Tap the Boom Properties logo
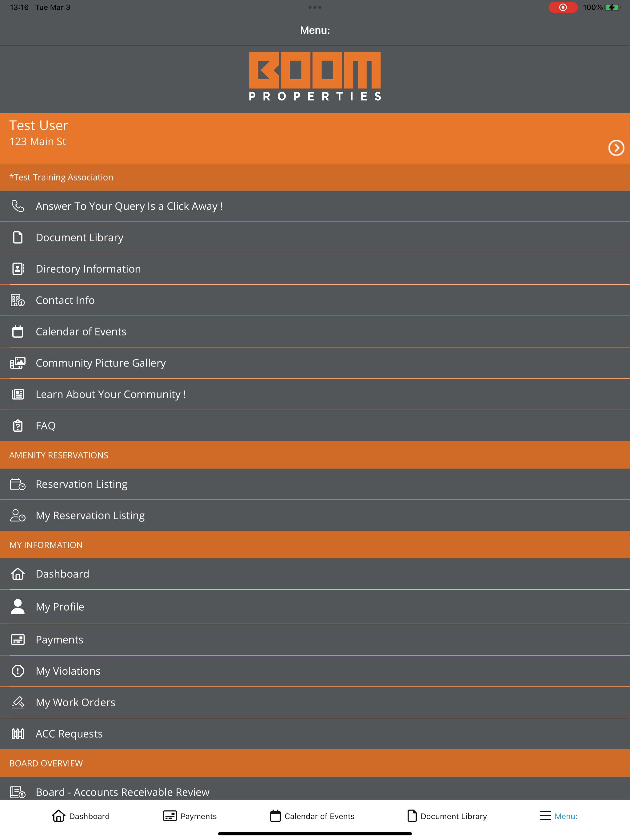The height and width of the screenshot is (840, 630). click(x=315, y=76)
